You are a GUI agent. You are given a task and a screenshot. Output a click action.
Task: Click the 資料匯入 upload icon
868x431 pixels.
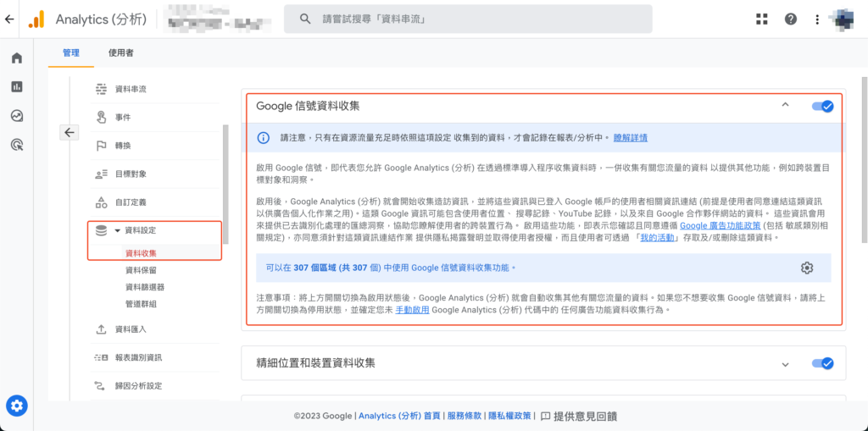[101, 329]
